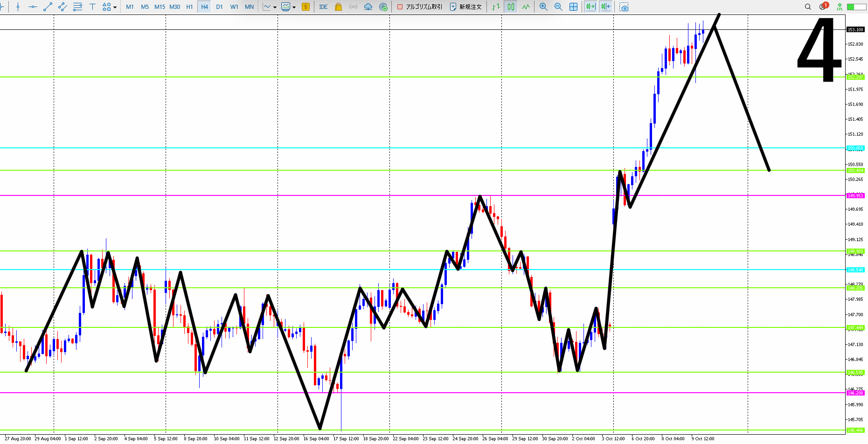Open the shapes objects tool
Image resolution: width=868 pixels, height=444 pixels.
(x=107, y=7)
